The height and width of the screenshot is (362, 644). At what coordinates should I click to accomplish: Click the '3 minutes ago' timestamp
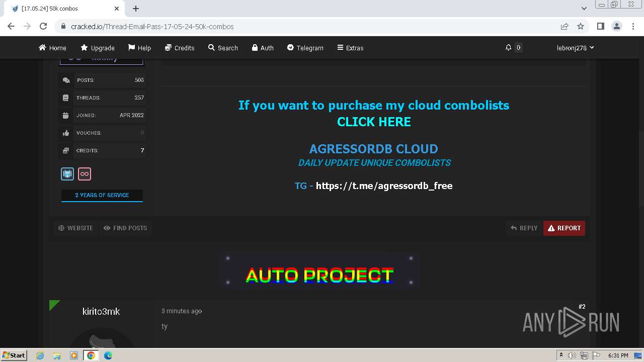tap(182, 311)
